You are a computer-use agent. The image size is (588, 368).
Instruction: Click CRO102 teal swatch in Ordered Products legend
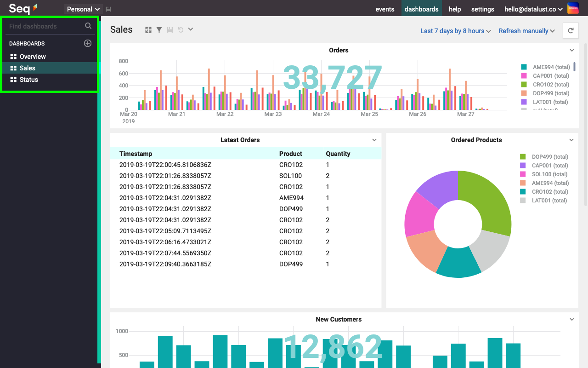tap(523, 192)
